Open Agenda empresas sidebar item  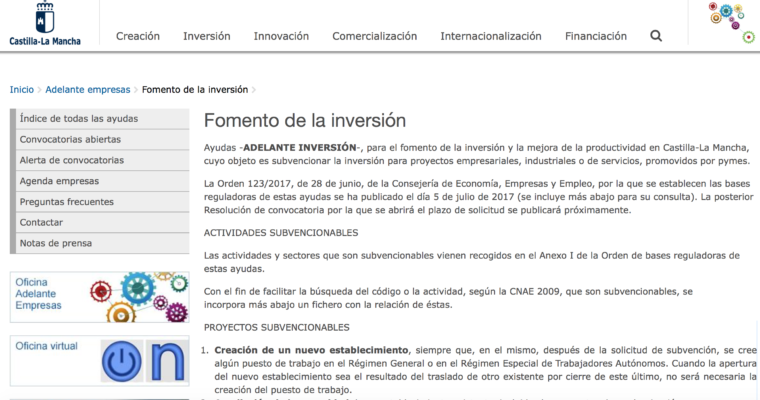[x=102, y=181]
